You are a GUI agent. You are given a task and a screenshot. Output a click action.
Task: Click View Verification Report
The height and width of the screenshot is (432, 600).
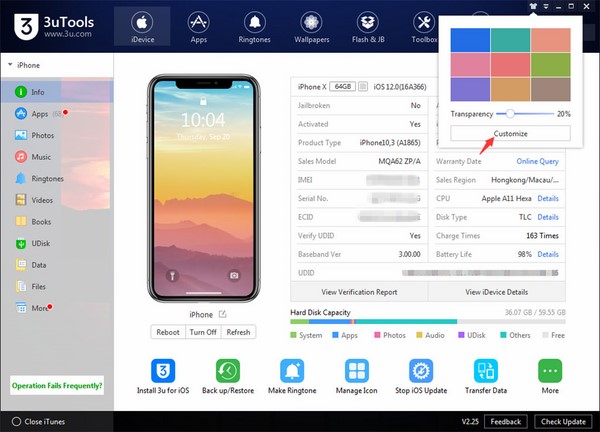pos(359,292)
